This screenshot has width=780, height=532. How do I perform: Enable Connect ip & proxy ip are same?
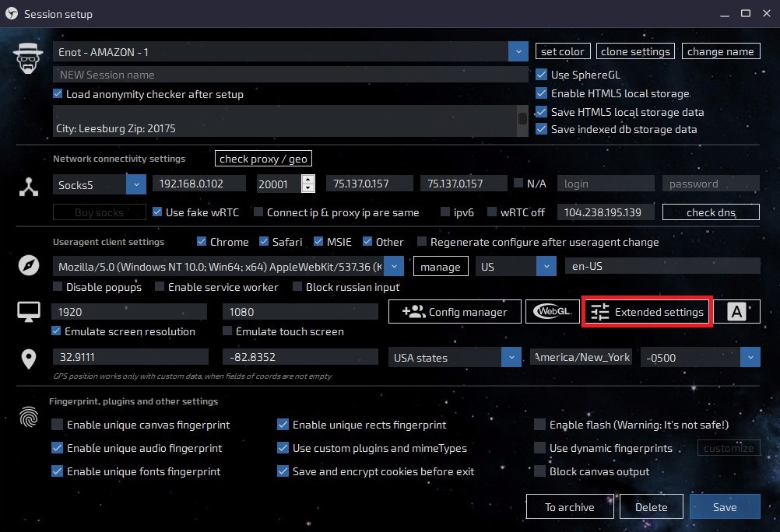(x=258, y=212)
